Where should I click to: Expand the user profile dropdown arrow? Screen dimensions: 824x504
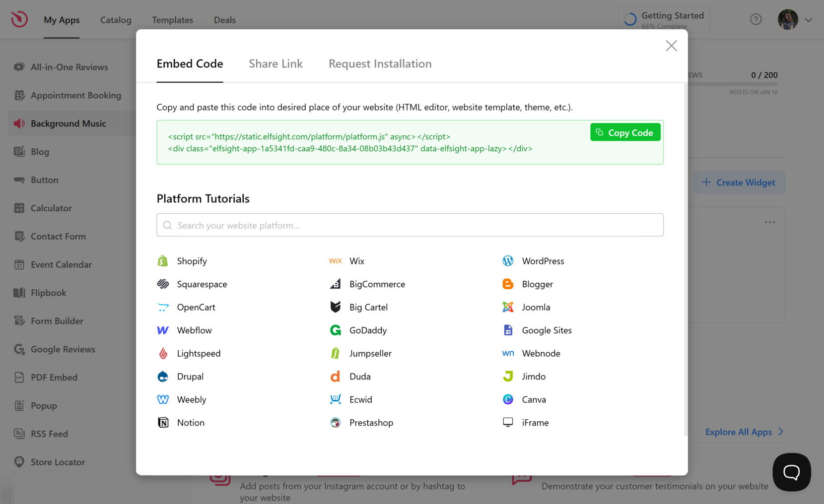point(809,20)
